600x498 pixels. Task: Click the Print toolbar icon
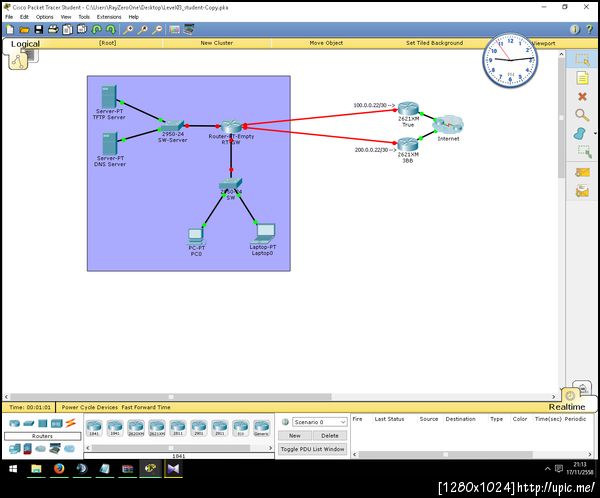(x=53, y=29)
